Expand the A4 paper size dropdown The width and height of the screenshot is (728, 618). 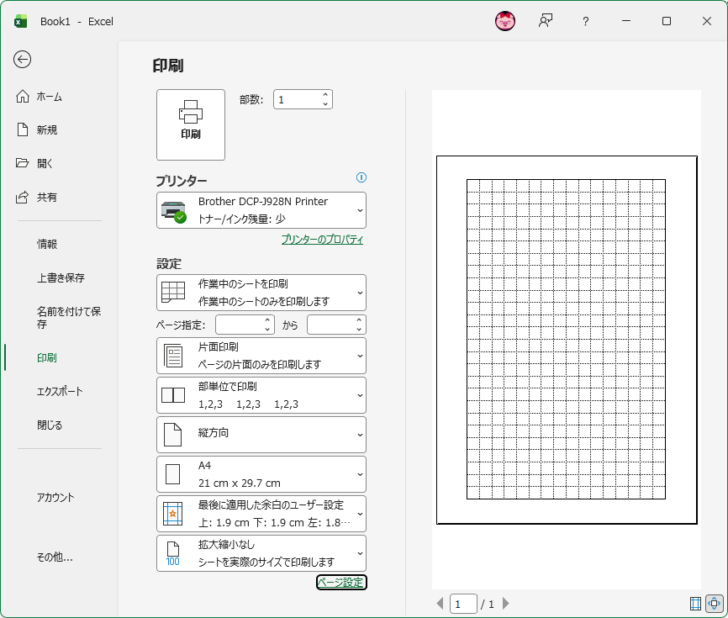pos(360,475)
